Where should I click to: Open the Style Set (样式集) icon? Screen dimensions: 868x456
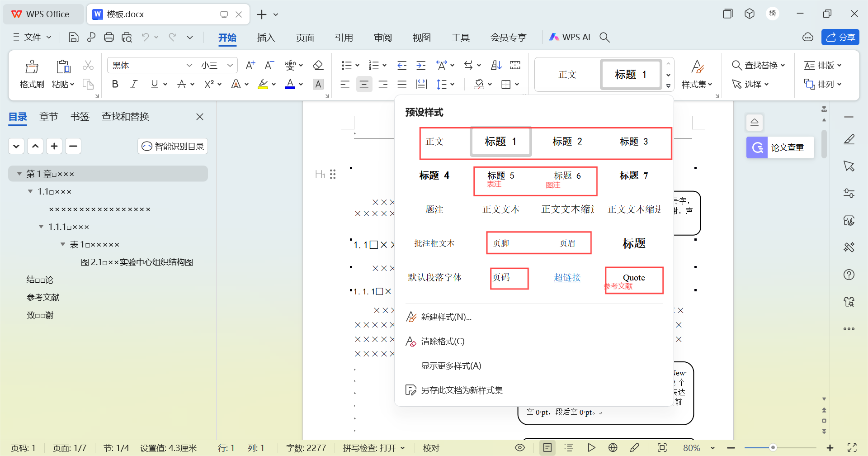coord(697,67)
